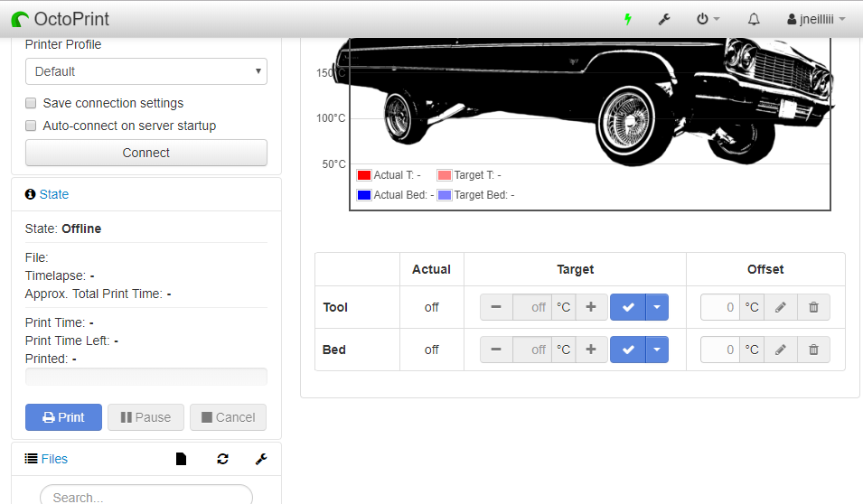
Task: Click the Tool row label
Action: coord(335,307)
